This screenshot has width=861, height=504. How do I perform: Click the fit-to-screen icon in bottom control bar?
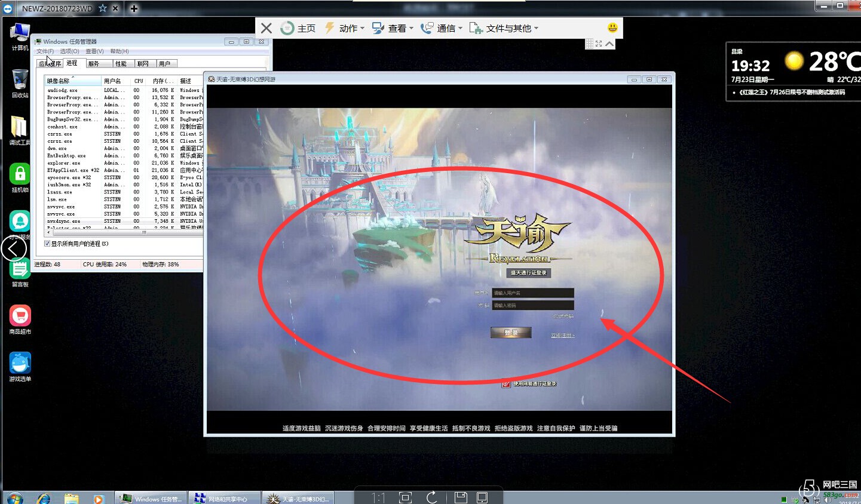[x=405, y=497]
